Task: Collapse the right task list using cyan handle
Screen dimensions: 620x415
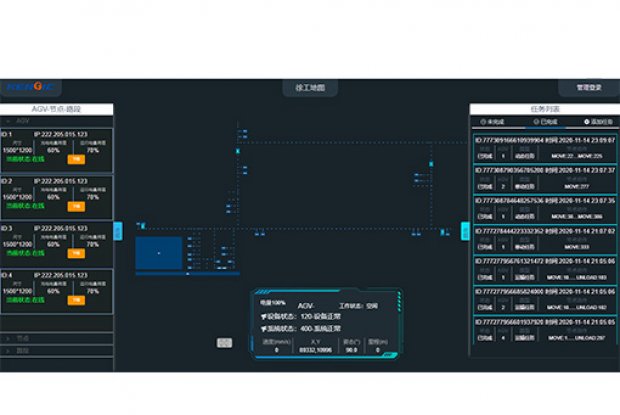Action: tap(465, 231)
